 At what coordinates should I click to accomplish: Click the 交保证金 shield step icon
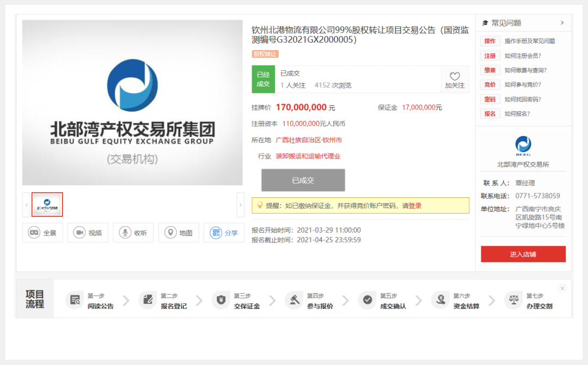(x=221, y=300)
